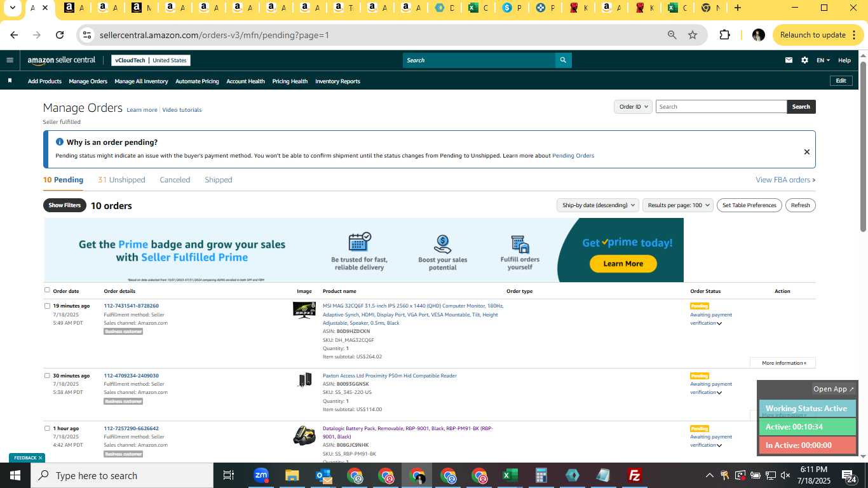Screen dimensions: 868x488
Task: Open Excel from the taskbar
Action: coord(510,475)
